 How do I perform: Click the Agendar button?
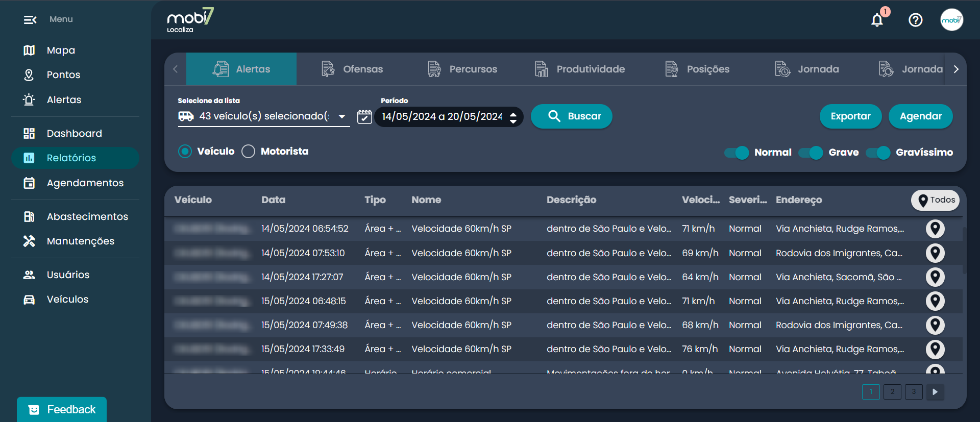coord(921,116)
